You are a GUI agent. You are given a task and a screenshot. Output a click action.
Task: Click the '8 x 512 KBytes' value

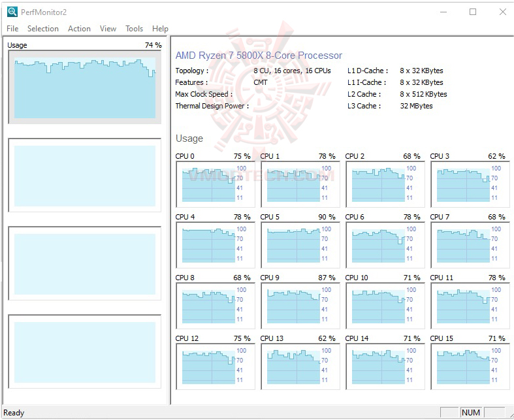(423, 94)
